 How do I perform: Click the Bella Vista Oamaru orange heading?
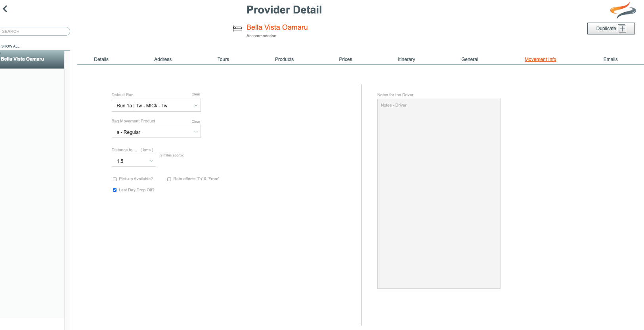(277, 27)
